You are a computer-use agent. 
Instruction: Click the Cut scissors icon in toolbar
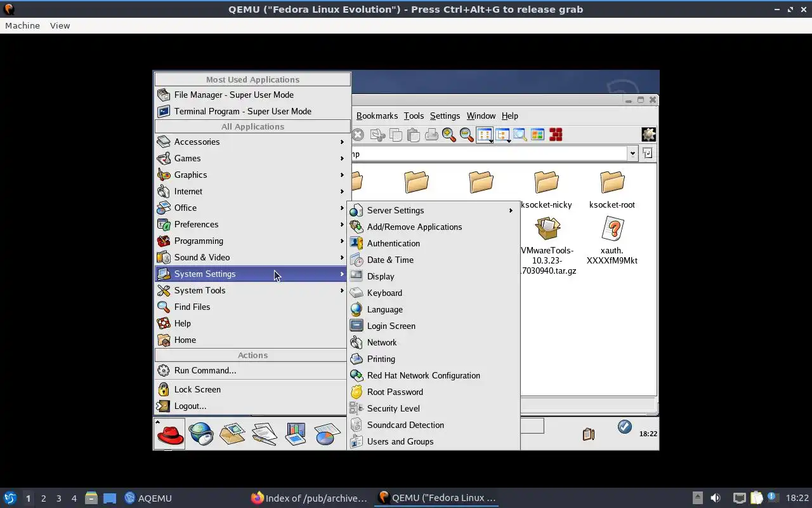tap(378, 135)
